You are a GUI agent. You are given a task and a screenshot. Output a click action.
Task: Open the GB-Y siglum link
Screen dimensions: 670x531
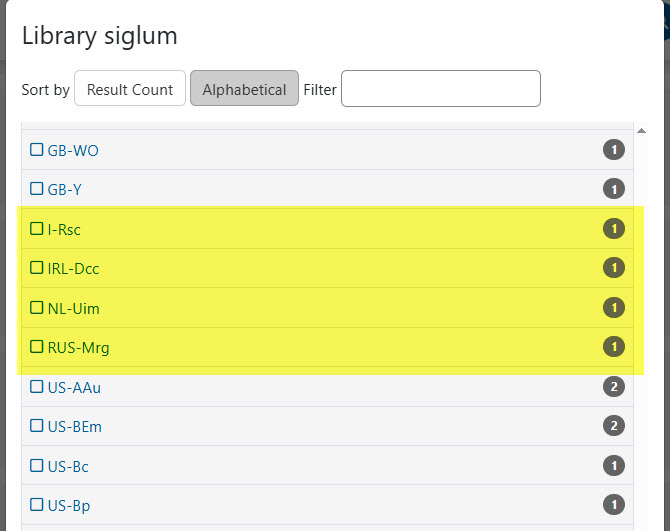(x=65, y=189)
